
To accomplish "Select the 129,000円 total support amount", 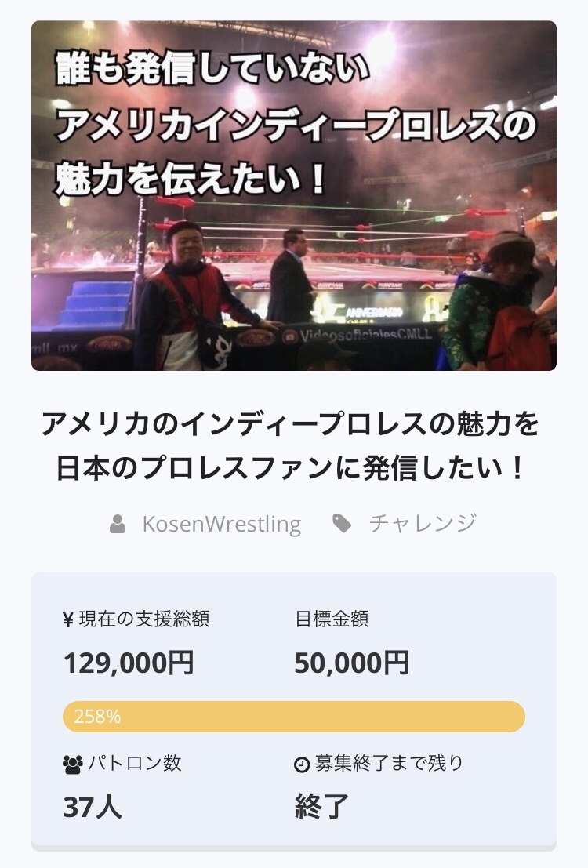I will 129,663.
